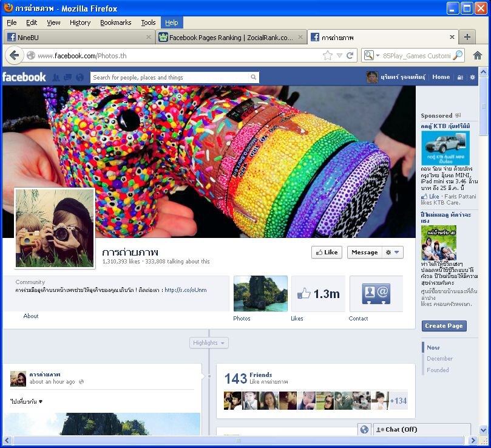Open gear dropdown next to Message button
The width and height of the screenshot is (491, 448).
click(393, 253)
